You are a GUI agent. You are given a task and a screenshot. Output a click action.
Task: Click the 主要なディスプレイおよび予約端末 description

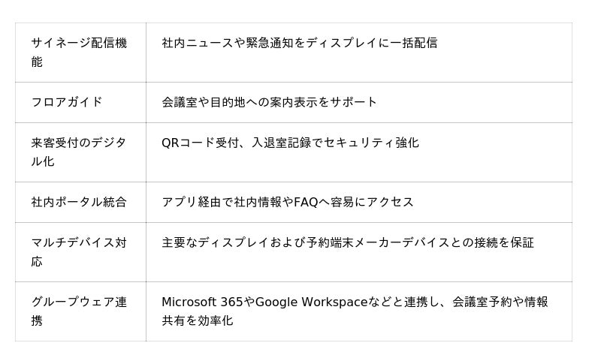pyautogui.click(x=348, y=242)
